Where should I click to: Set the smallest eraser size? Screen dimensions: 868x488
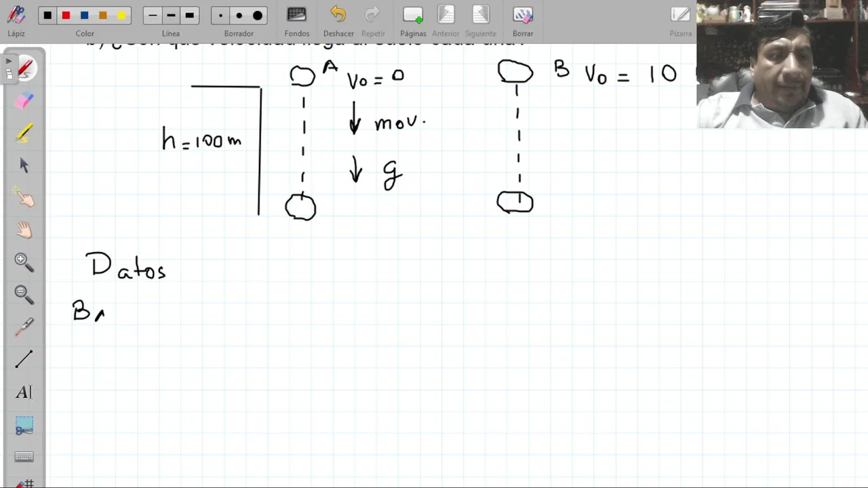(x=220, y=16)
